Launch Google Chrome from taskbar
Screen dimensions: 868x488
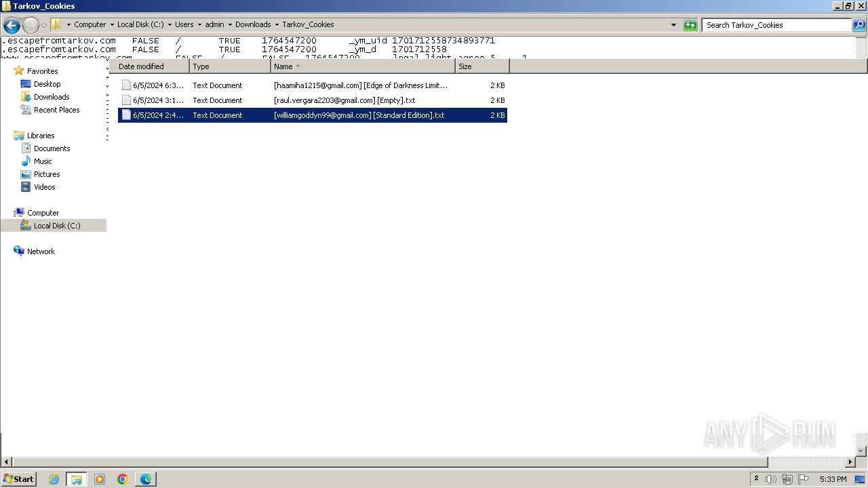123,479
